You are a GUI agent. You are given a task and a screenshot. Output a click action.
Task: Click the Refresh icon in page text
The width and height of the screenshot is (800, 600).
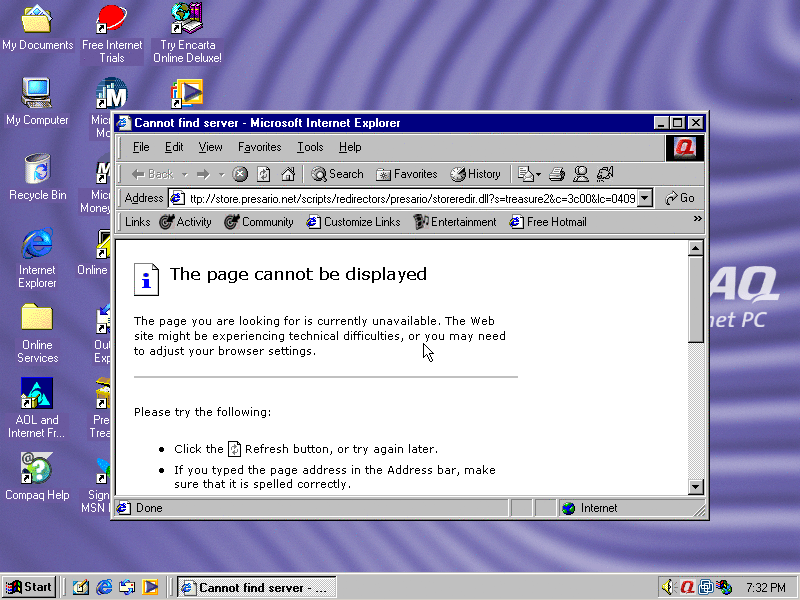click(x=234, y=449)
